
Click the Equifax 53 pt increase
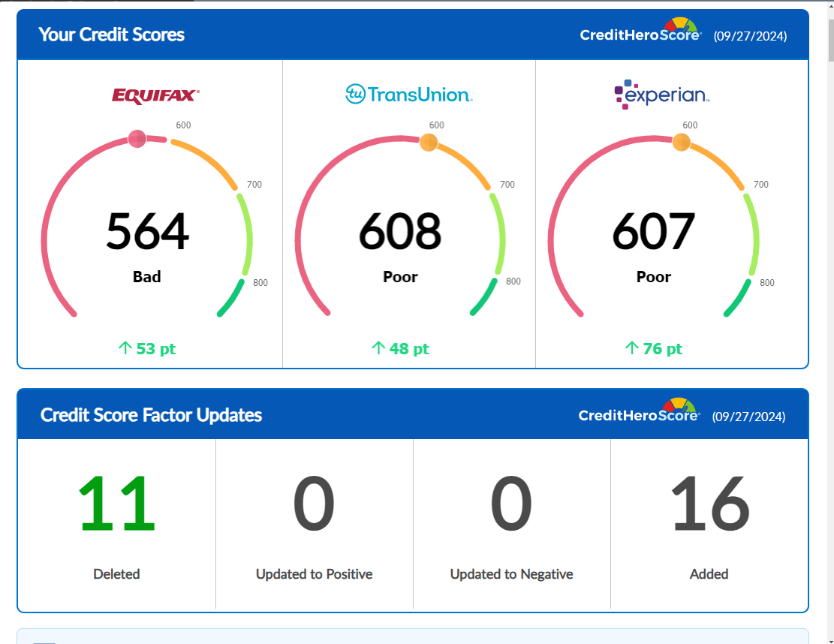click(x=147, y=349)
